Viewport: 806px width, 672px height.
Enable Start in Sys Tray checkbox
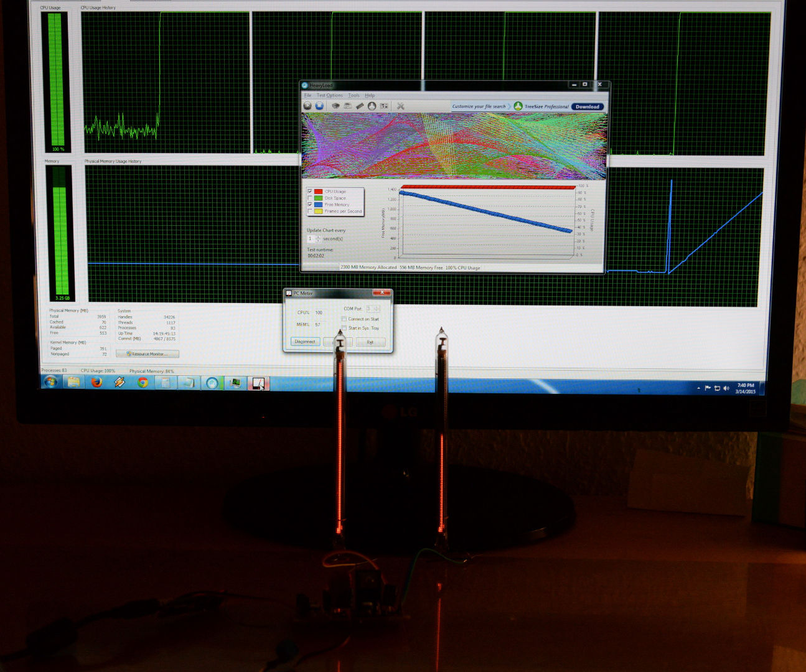point(344,328)
